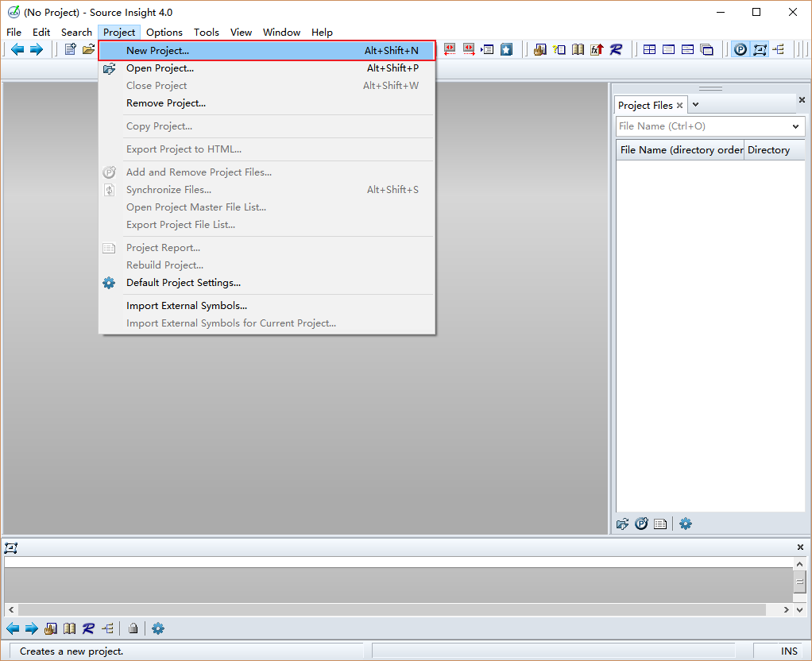Open the Edit menu
Screen dimensions: 812x661
[x=41, y=32]
